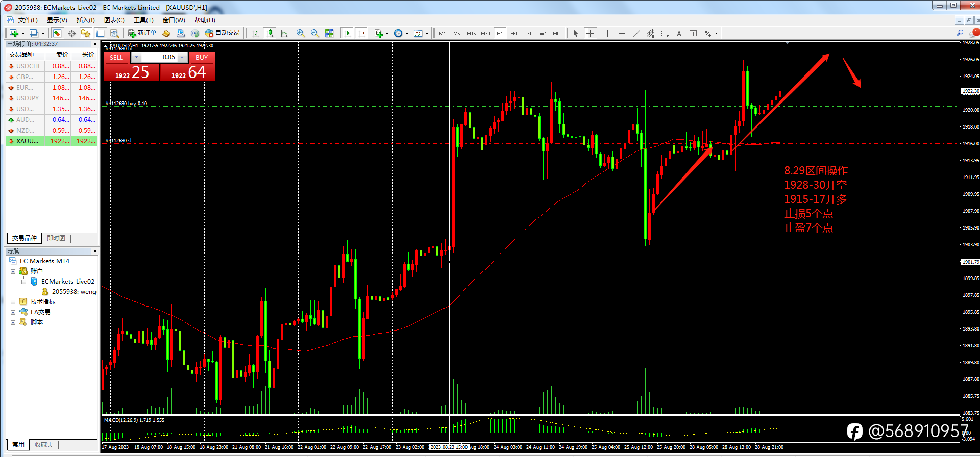Open the 文件(F) menu
This screenshot has height=457, width=980.
pos(28,20)
